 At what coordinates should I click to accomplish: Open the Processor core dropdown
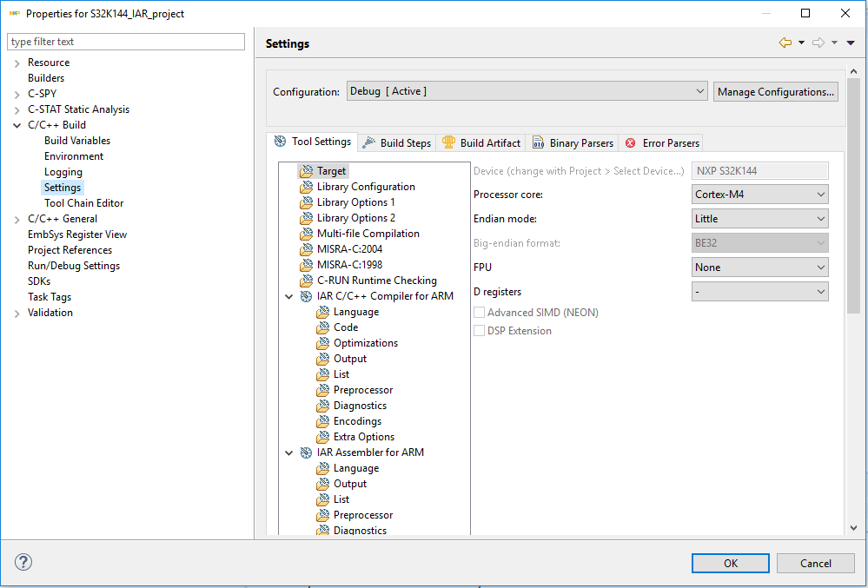tap(760, 195)
